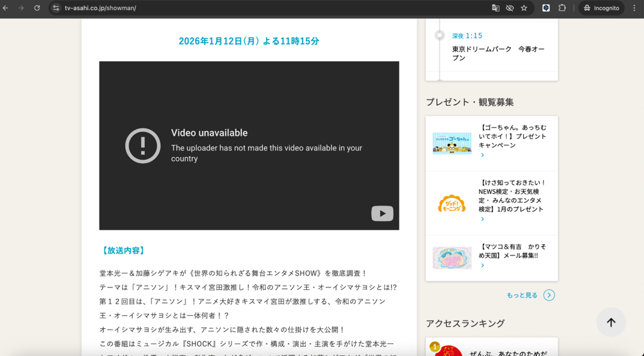Open ゴーちゃん thumbnail in present list
Image resolution: width=644 pixels, height=356 pixels.
pyautogui.click(x=452, y=143)
